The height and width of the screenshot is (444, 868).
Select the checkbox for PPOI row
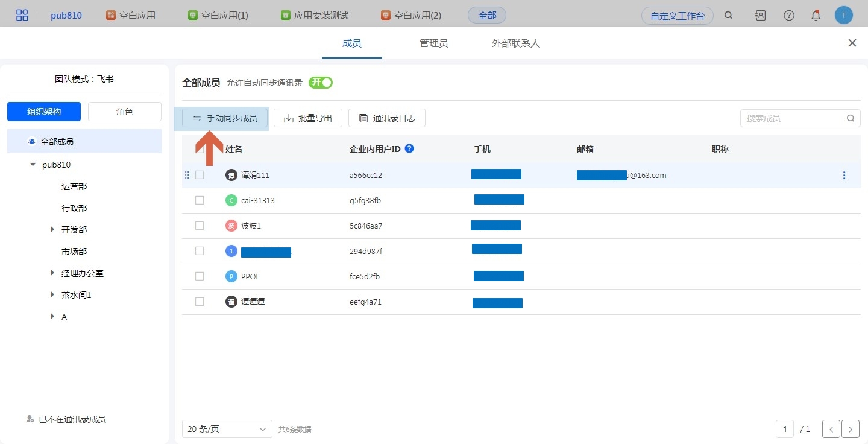(200, 276)
